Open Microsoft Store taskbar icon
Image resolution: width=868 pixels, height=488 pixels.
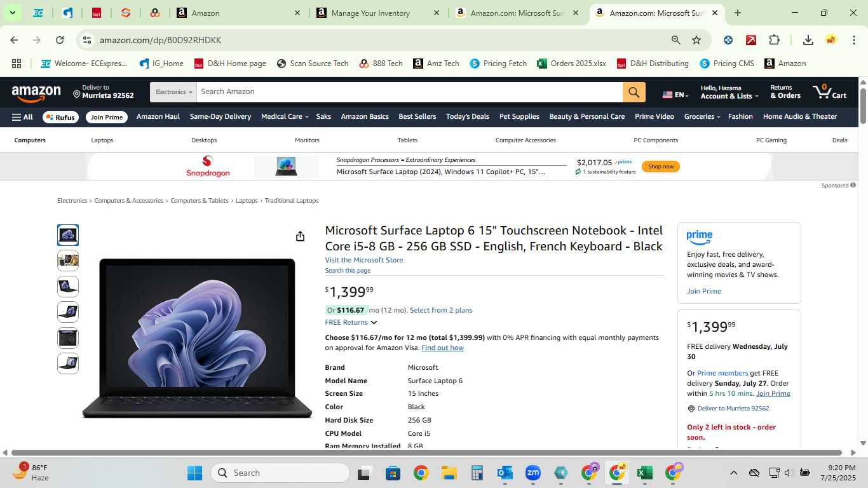[x=393, y=473]
